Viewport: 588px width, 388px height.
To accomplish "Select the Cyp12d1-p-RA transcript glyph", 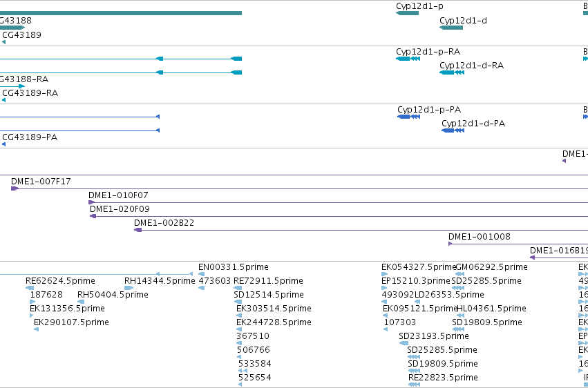I will [408, 59].
